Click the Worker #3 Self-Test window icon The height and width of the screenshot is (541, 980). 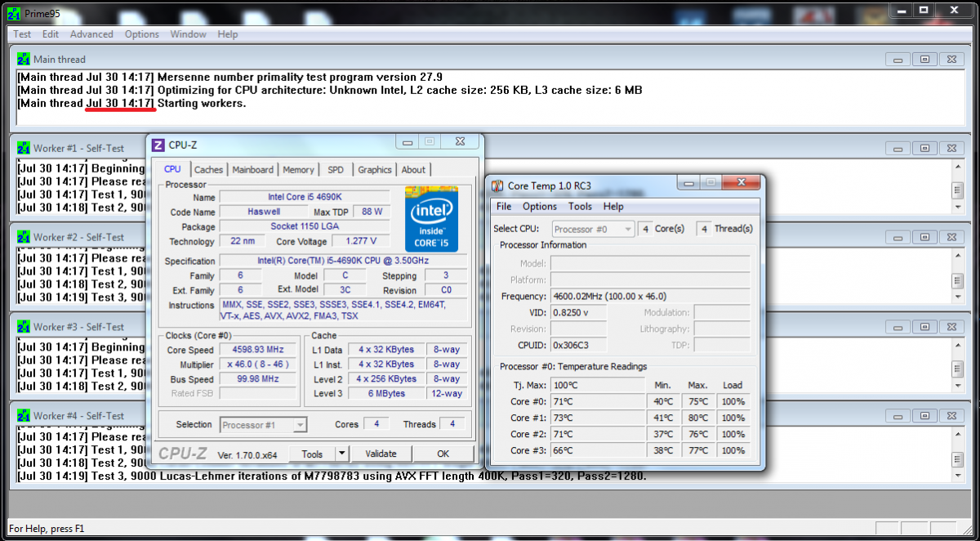24,327
